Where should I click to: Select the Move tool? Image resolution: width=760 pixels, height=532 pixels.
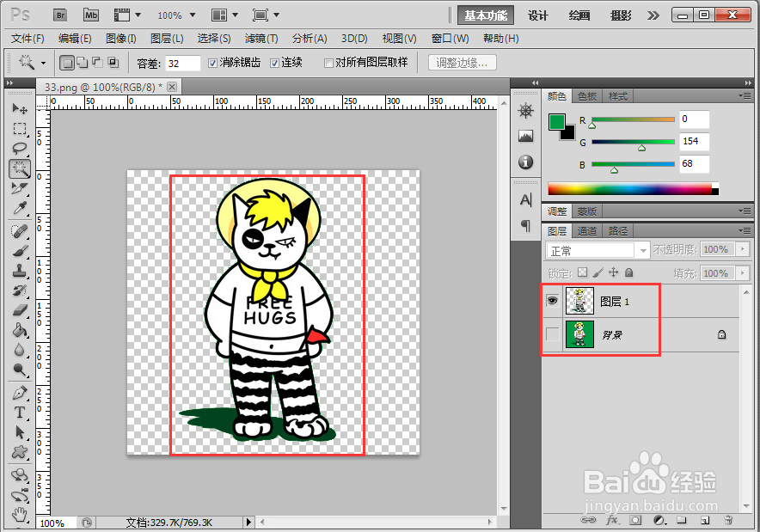tap(19, 108)
